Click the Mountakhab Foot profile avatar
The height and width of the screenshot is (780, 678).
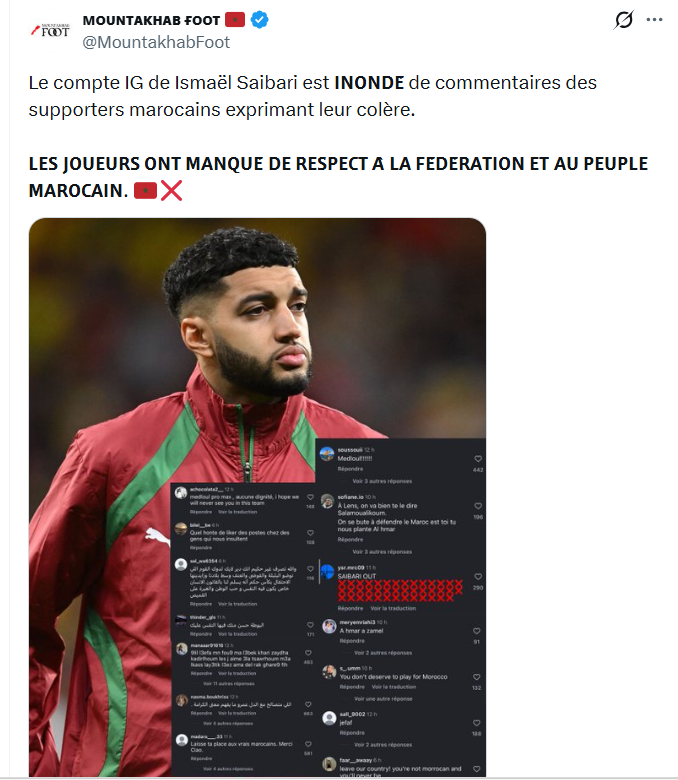(x=50, y=31)
